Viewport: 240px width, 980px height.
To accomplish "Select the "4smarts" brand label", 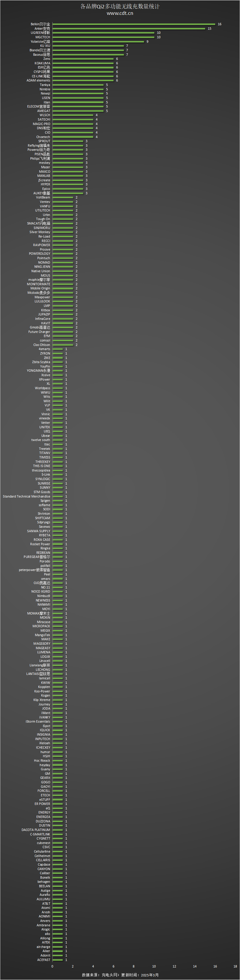I will click(x=45, y=349).
